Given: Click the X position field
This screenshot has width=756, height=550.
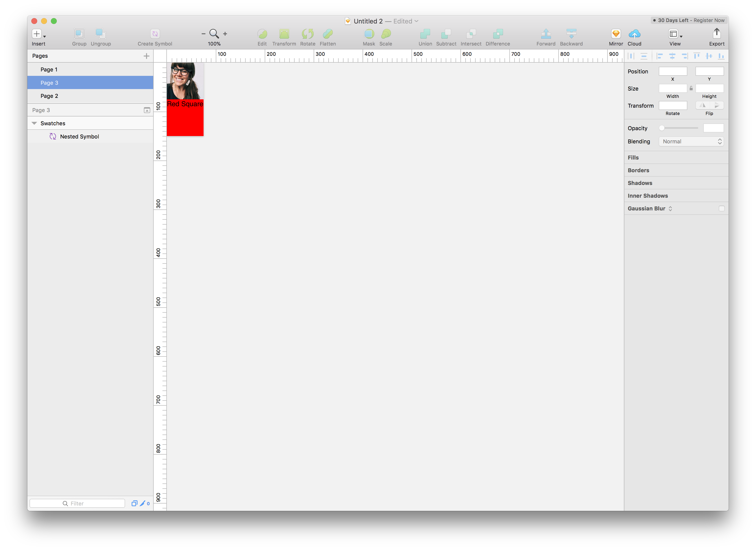Looking at the screenshot, I should pos(673,71).
